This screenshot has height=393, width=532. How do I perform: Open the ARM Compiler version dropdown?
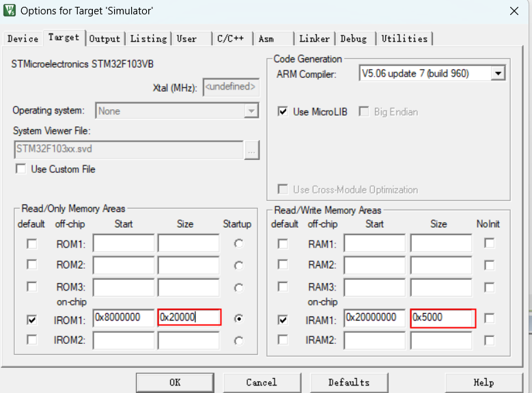pos(498,73)
